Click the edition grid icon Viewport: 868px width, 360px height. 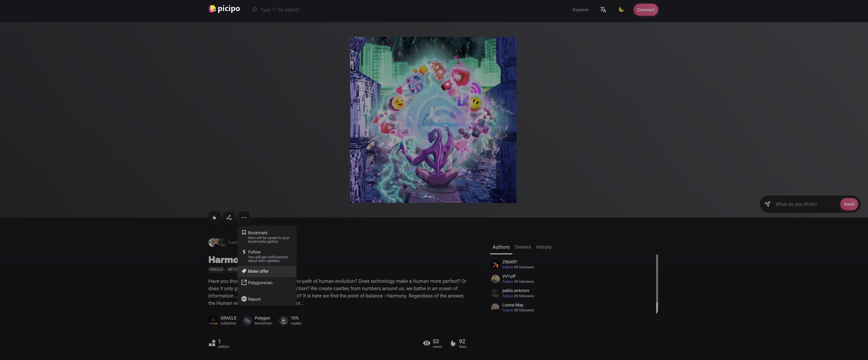click(212, 343)
